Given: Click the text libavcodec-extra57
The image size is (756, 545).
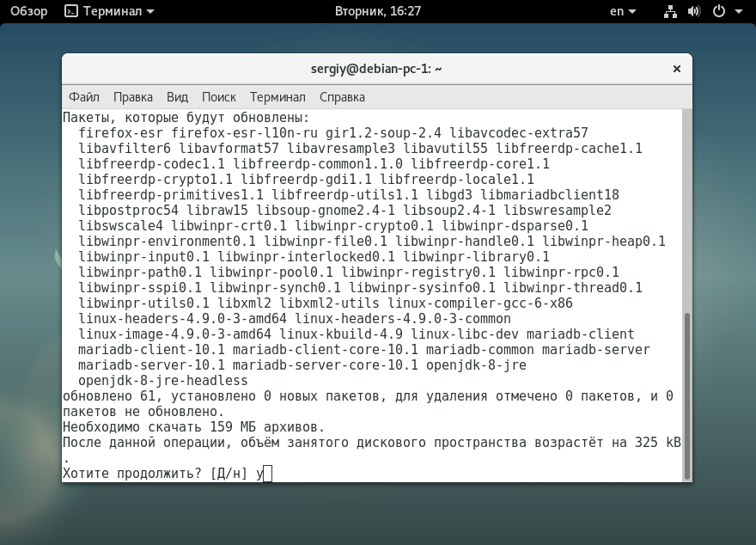Looking at the screenshot, I should pos(519,133).
